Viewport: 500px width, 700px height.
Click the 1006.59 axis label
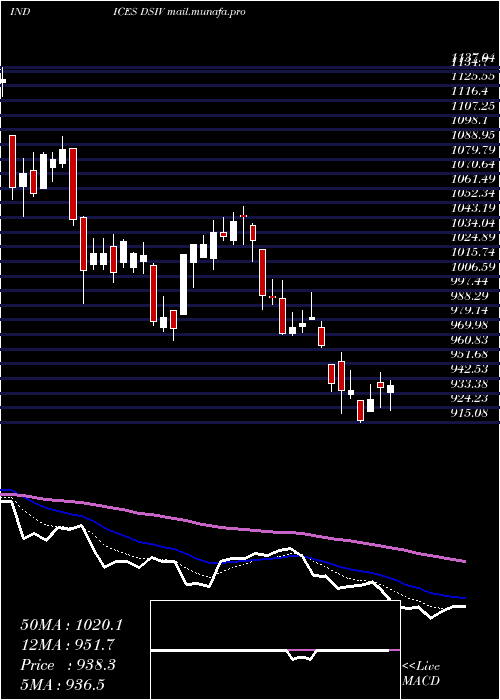click(473, 267)
